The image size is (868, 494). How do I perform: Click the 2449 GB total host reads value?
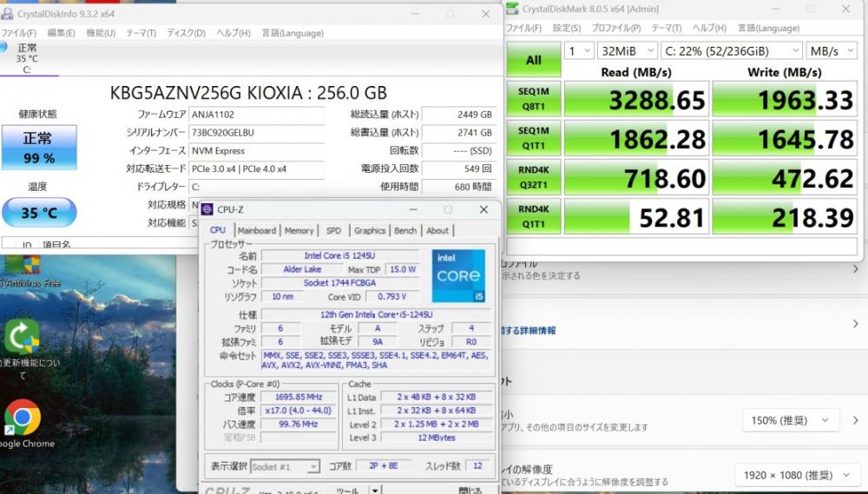click(x=458, y=115)
